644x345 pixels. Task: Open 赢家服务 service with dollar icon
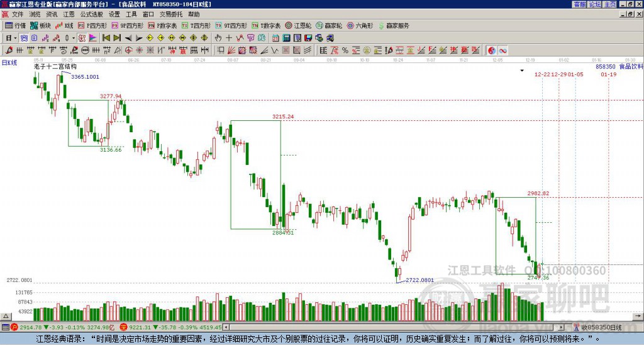pyautogui.click(x=394, y=25)
